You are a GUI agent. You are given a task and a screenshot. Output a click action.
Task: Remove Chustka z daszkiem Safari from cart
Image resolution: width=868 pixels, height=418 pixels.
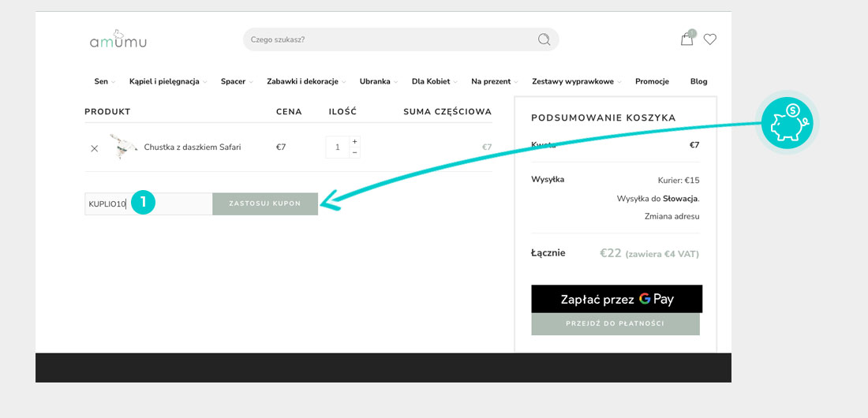[95, 148]
